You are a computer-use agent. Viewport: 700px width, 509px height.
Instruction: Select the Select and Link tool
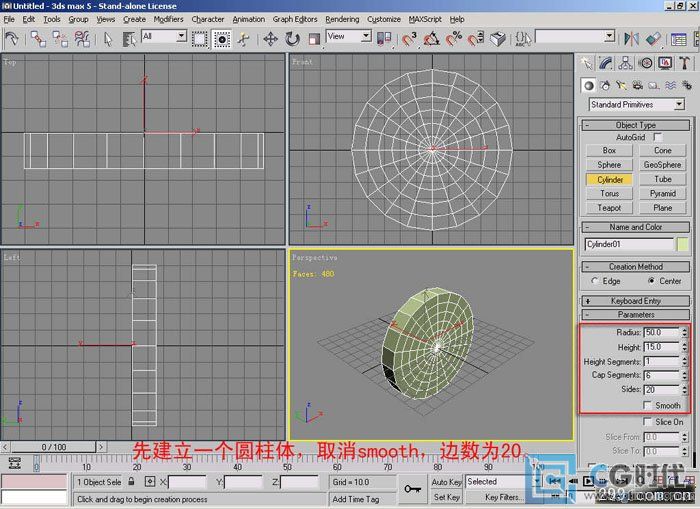[38, 39]
